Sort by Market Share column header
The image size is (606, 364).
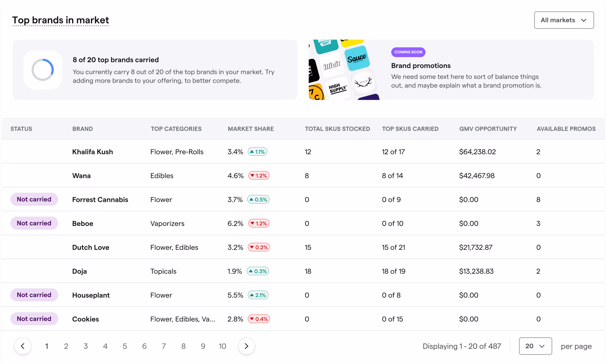[251, 129]
